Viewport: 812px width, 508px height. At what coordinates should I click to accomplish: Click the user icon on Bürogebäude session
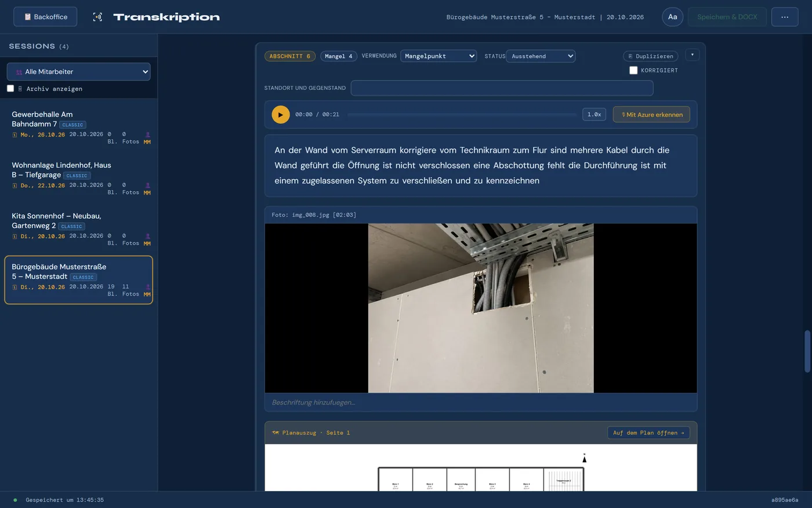147,287
